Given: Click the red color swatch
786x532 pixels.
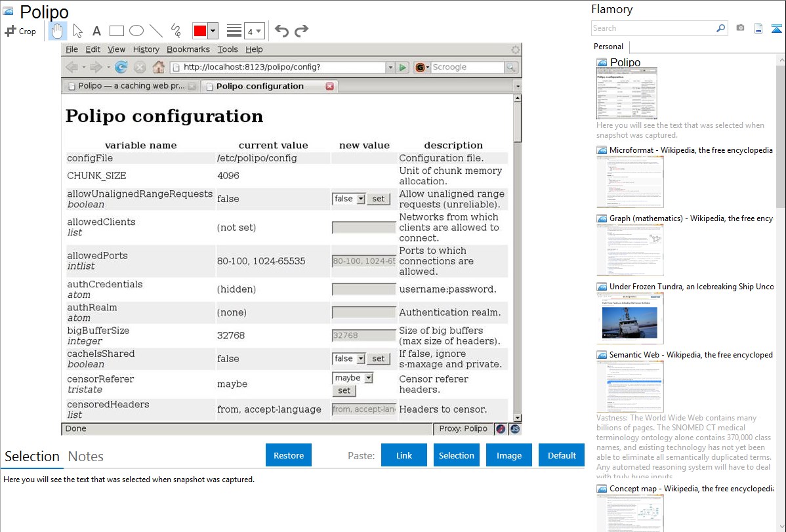Looking at the screenshot, I should click(200, 31).
